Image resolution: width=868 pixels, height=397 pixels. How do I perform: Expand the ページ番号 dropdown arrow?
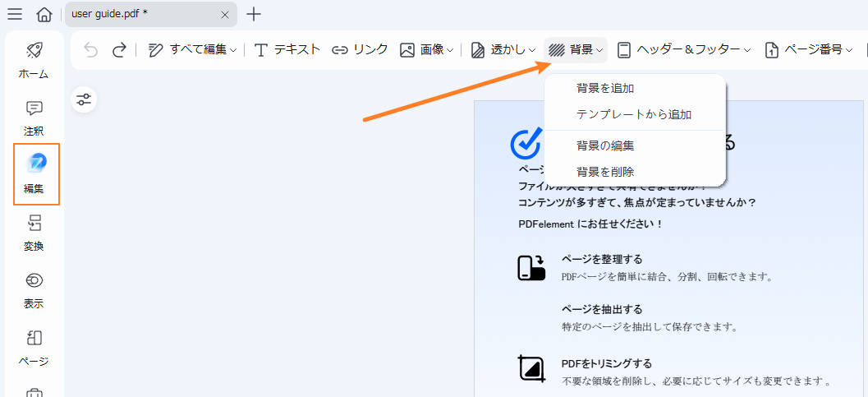pos(849,50)
